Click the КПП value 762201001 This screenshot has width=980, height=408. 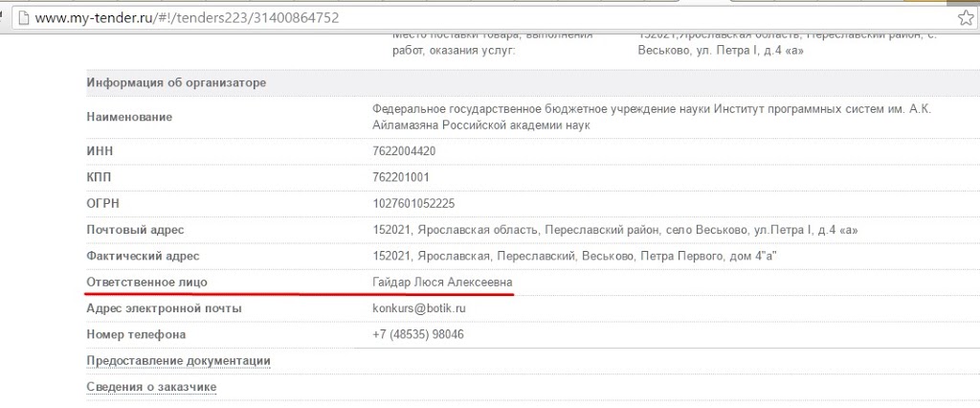pos(400,177)
